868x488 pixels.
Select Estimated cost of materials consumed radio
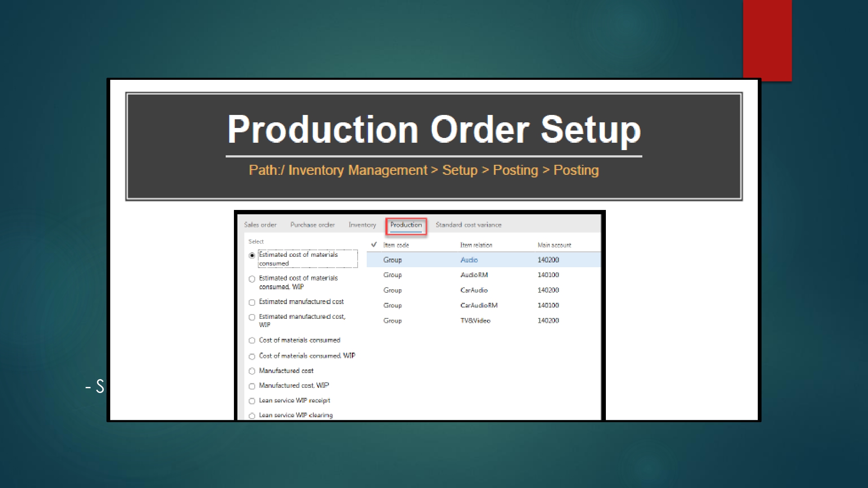(x=252, y=255)
